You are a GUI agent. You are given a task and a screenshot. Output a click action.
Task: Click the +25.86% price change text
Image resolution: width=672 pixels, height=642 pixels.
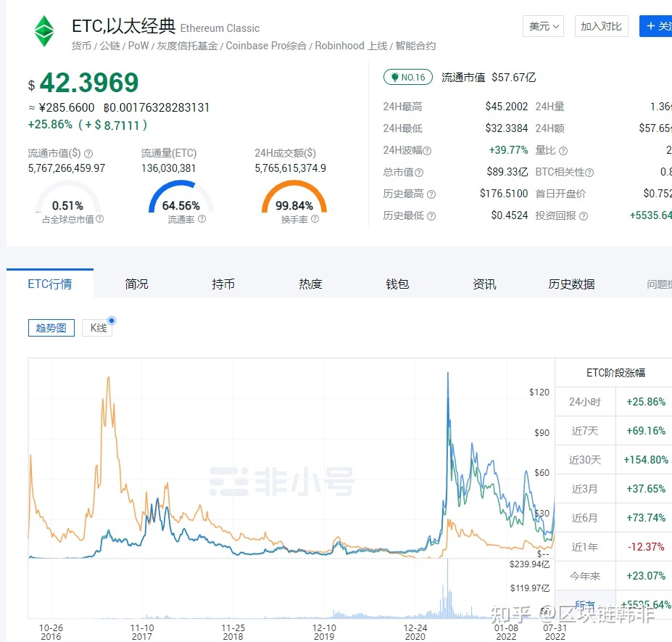click(50, 124)
